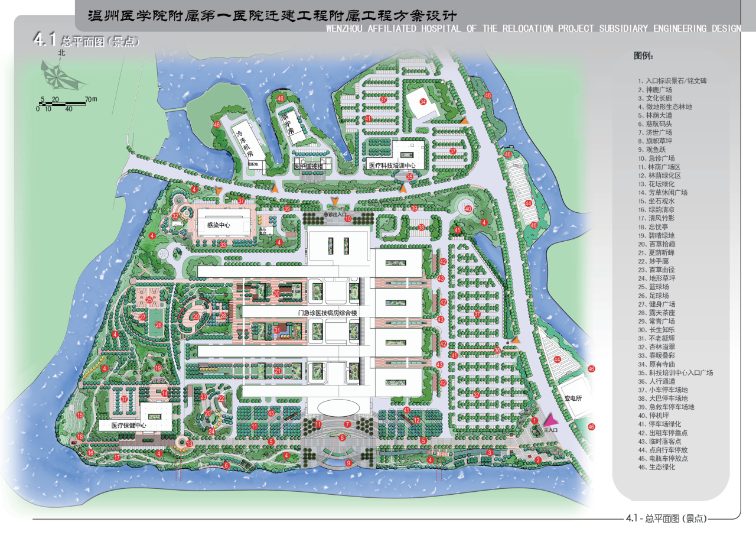Image resolution: width=756 pixels, height=535 pixels.
Task: Click red marker 1 beside the main entrance
Action: 535,420
